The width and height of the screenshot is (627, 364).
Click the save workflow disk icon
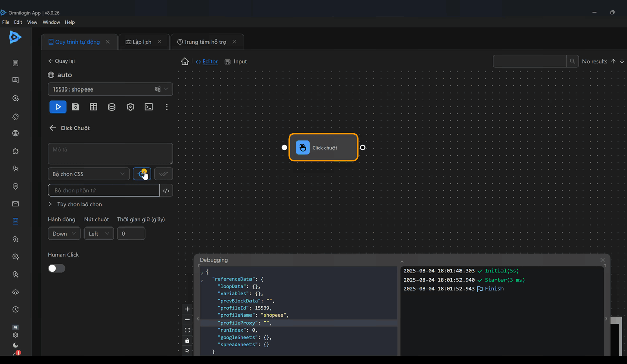click(75, 107)
